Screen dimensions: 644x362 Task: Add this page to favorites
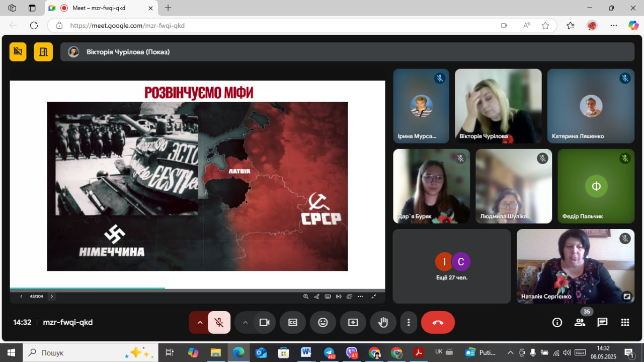click(x=545, y=26)
